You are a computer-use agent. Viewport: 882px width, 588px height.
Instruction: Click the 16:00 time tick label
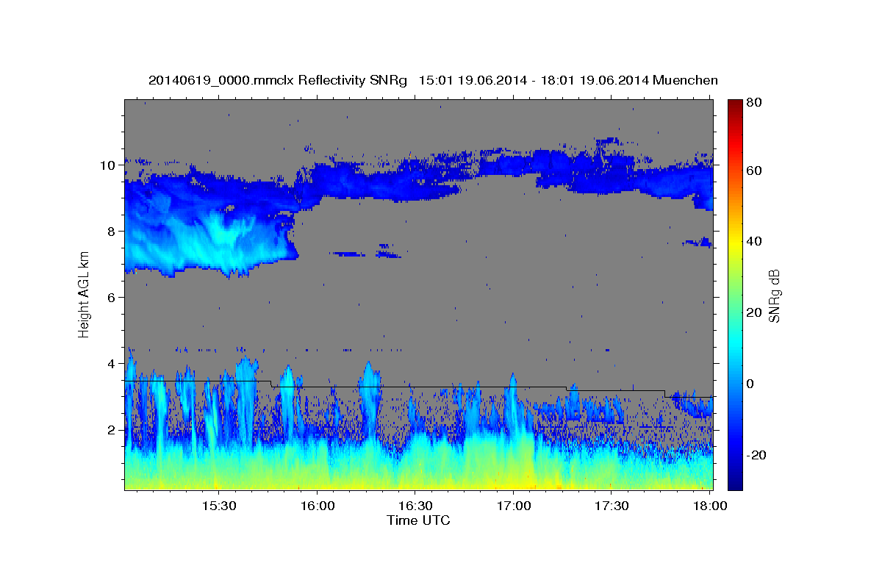pos(317,506)
